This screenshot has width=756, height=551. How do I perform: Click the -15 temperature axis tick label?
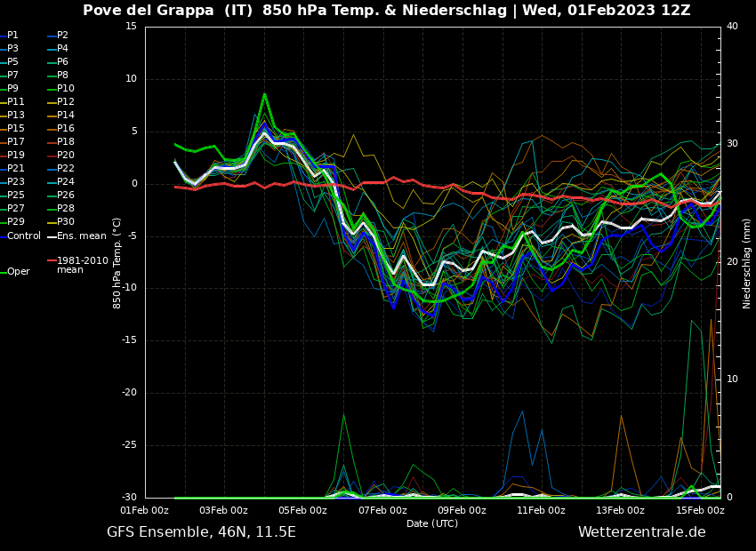(x=129, y=340)
